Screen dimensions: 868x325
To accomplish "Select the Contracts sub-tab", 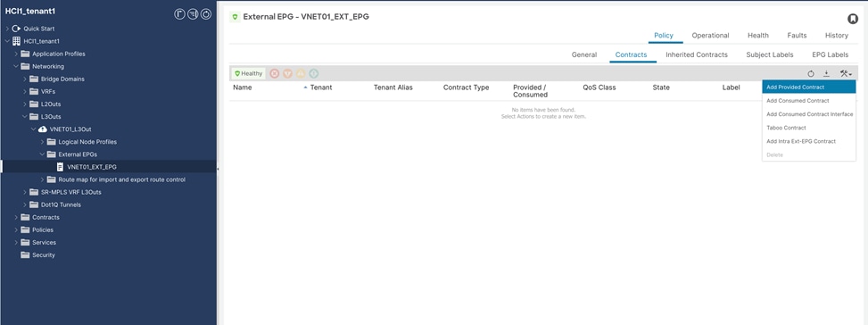I will point(631,54).
